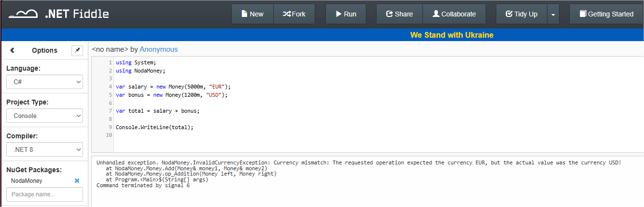644x207 pixels.
Task: Click the Options panel heading
Action: pyautogui.click(x=44, y=50)
